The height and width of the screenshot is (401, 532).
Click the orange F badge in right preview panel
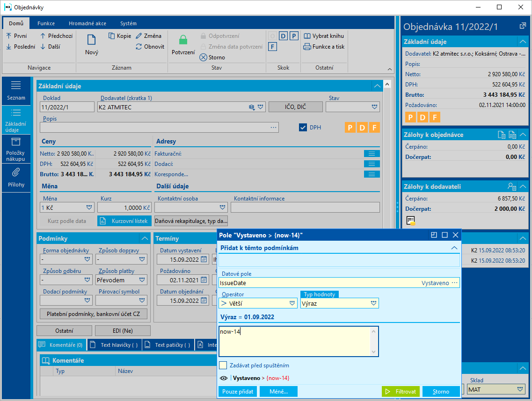435,117
